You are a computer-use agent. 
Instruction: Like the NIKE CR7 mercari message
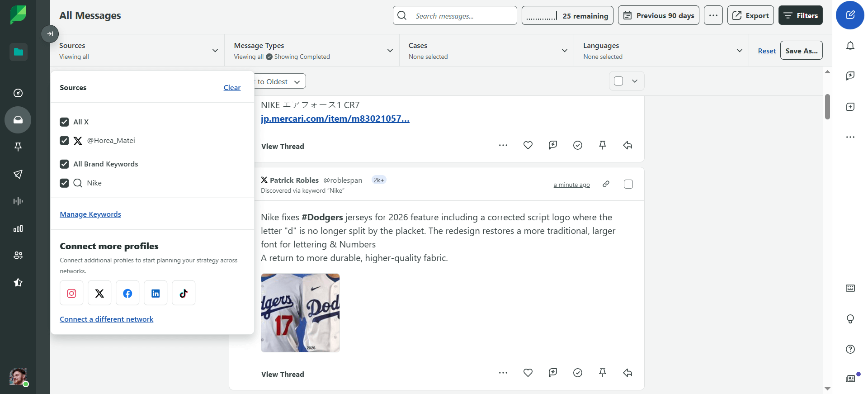click(x=528, y=145)
